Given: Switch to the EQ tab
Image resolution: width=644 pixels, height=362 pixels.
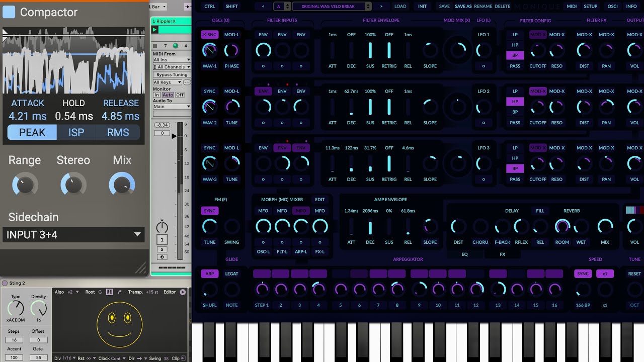Looking at the screenshot, I should 464,254.
